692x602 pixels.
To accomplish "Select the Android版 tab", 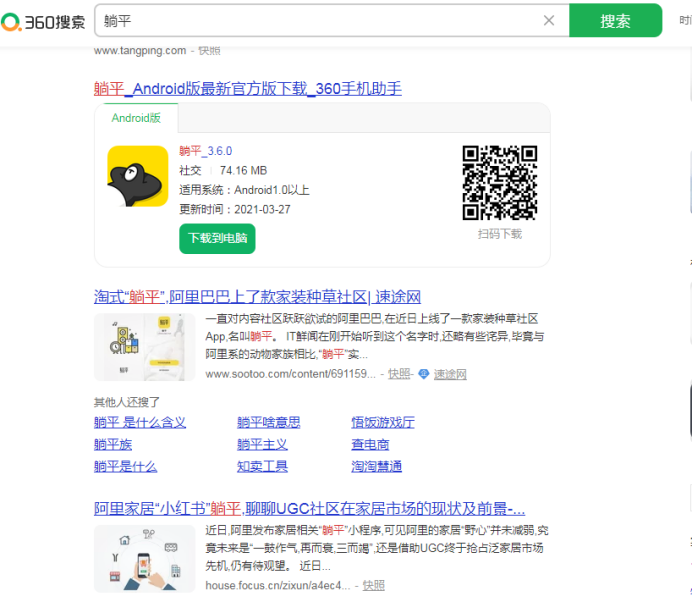I will (136, 118).
